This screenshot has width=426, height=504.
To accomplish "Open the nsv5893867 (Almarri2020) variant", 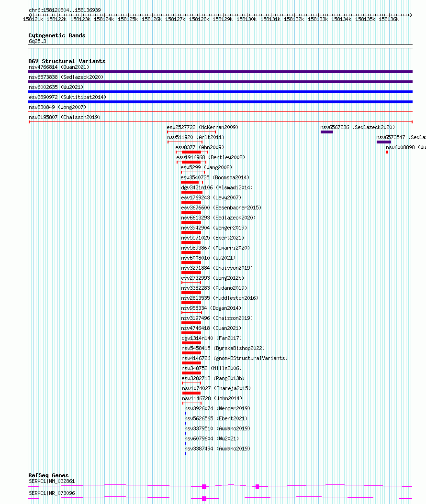I will point(215,248).
